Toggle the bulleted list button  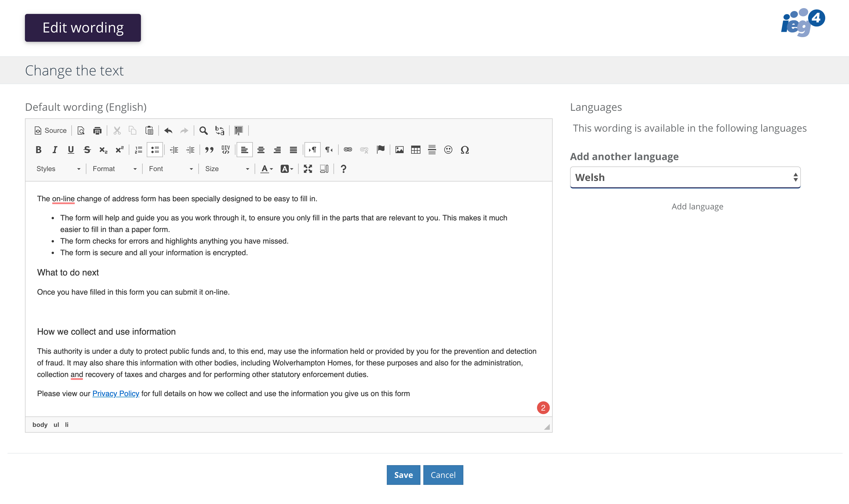click(155, 150)
